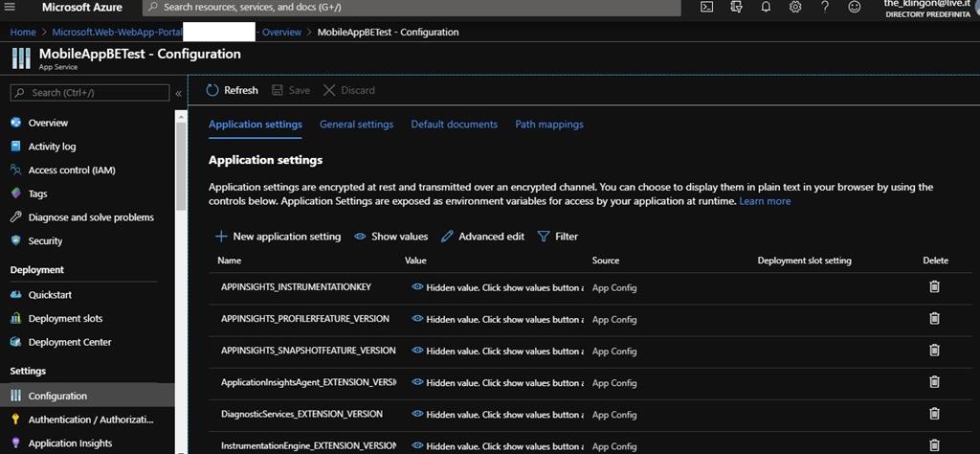980x454 pixels.
Task: Reveal value of DiagnosticServices_EXTENSION_VERSION
Action: 417,414
